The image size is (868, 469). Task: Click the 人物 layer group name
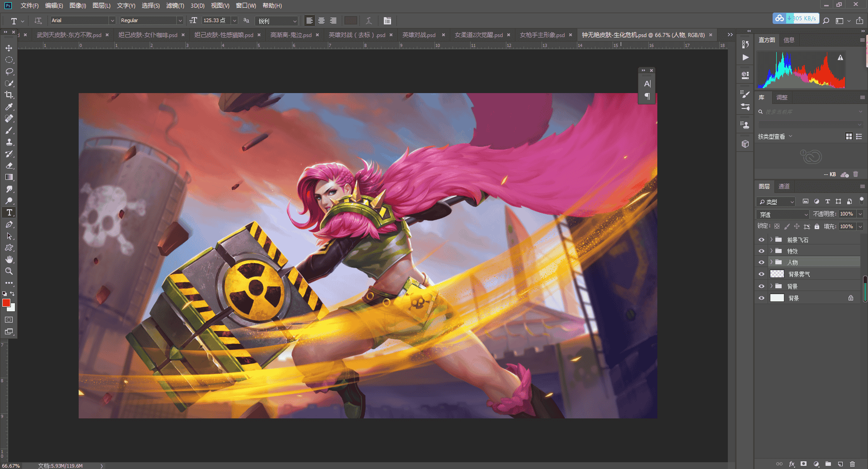793,263
